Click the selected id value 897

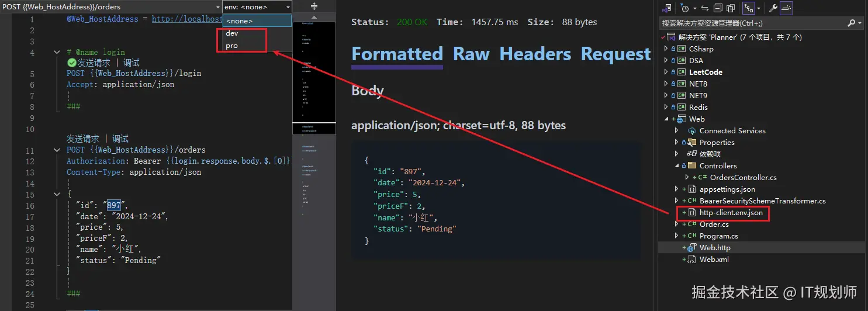coord(114,205)
